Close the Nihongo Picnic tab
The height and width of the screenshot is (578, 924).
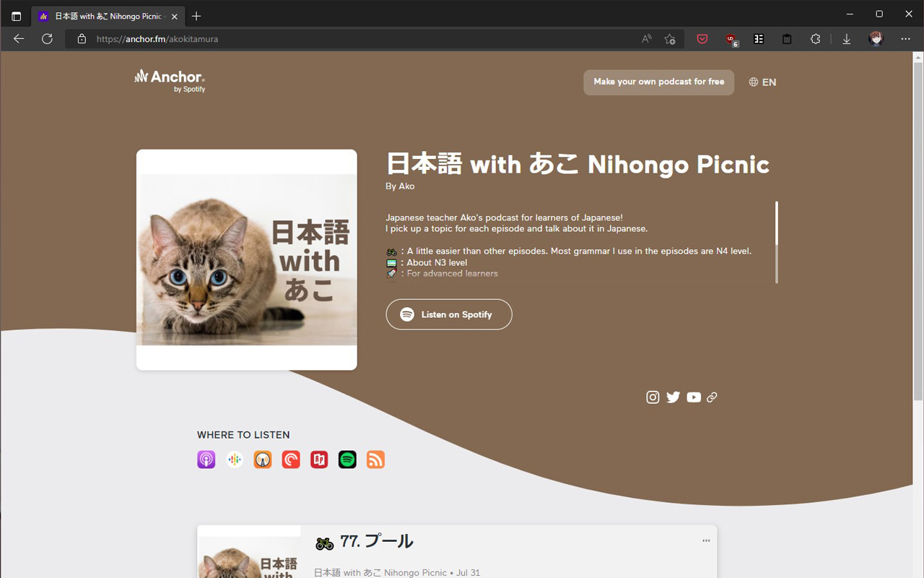click(174, 16)
